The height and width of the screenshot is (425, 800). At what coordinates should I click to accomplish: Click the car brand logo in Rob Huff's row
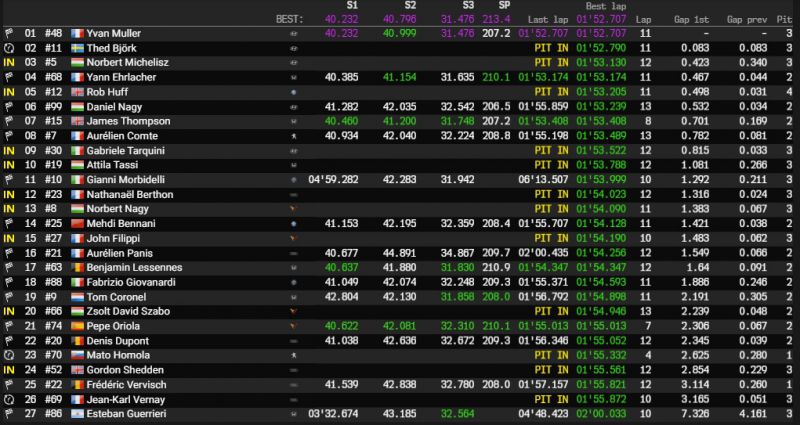click(293, 92)
